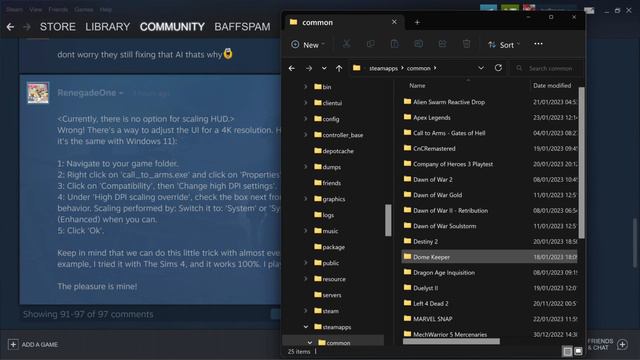This screenshot has width=640, height=360.
Task: Expand the bin folder in tree
Action: coord(305,87)
